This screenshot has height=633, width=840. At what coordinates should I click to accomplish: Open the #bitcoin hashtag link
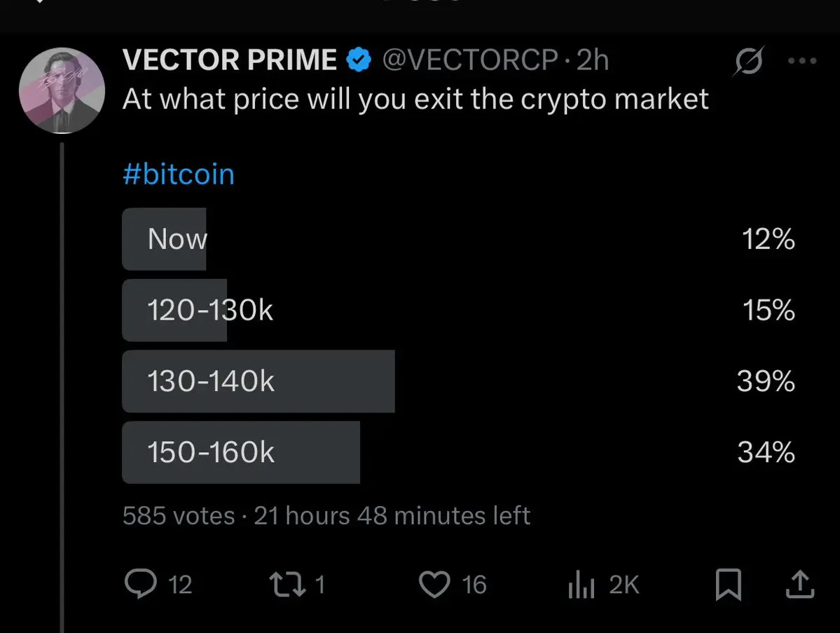click(179, 174)
